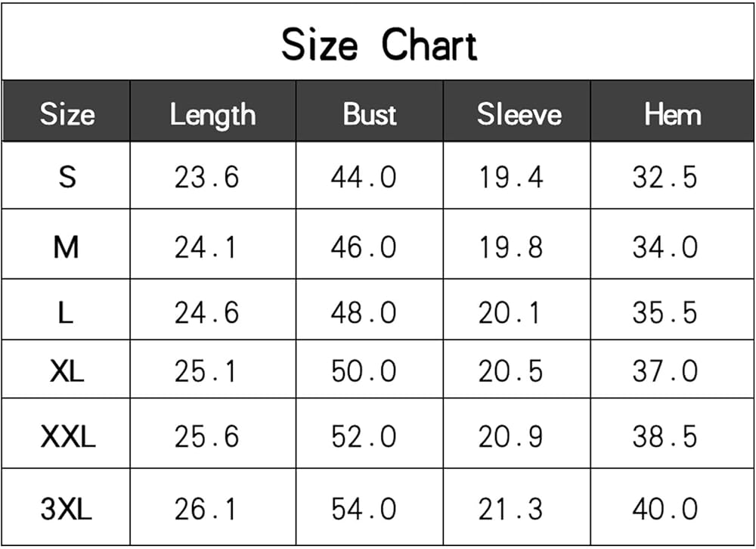Select the 3XL size row label

67,509
